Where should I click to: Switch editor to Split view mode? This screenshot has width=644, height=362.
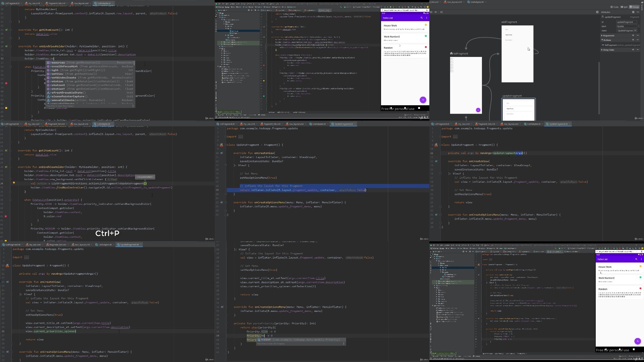tap(624, 7)
